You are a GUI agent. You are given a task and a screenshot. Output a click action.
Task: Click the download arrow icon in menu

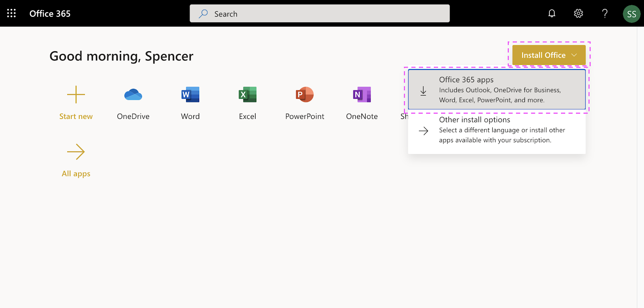click(423, 91)
